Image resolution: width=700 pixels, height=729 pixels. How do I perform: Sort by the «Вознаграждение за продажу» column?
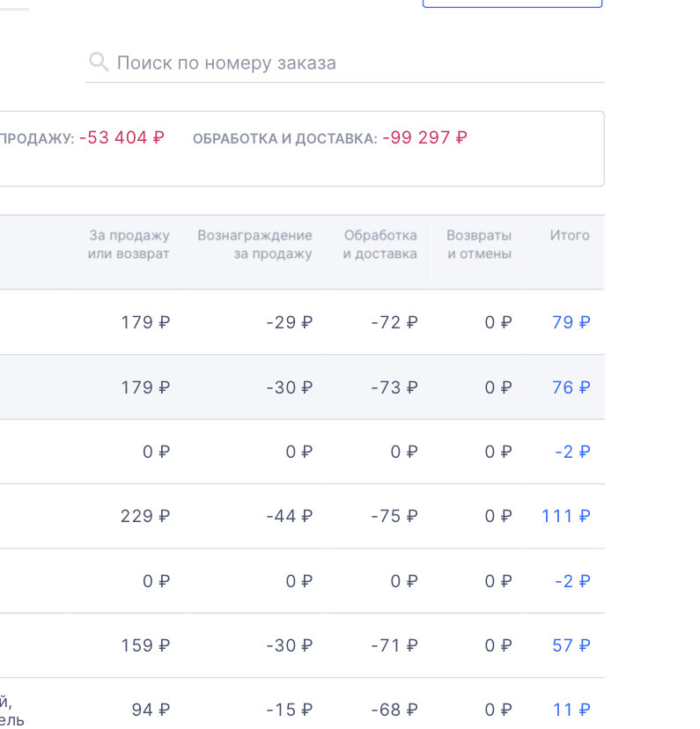pyautogui.click(x=255, y=244)
